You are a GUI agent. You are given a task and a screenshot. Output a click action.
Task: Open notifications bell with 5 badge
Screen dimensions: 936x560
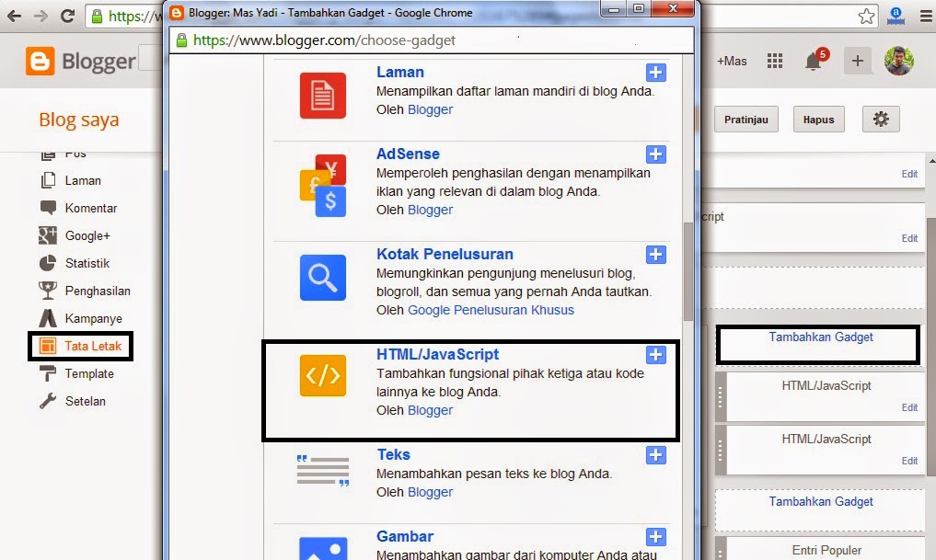click(x=815, y=60)
